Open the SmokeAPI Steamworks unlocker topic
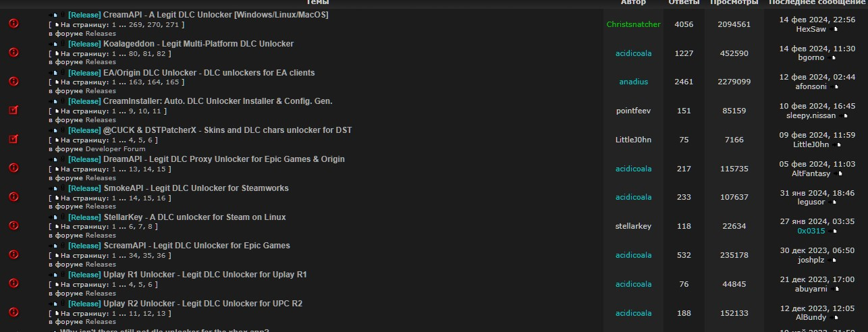868x332 pixels. (196, 188)
